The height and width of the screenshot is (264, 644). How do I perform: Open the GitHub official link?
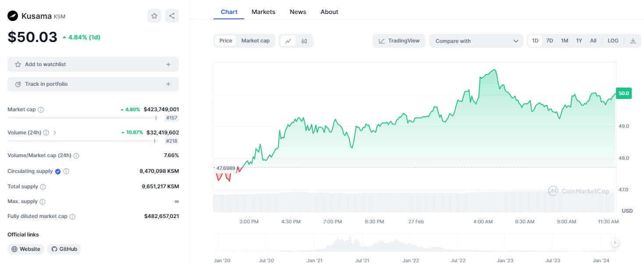point(64,249)
